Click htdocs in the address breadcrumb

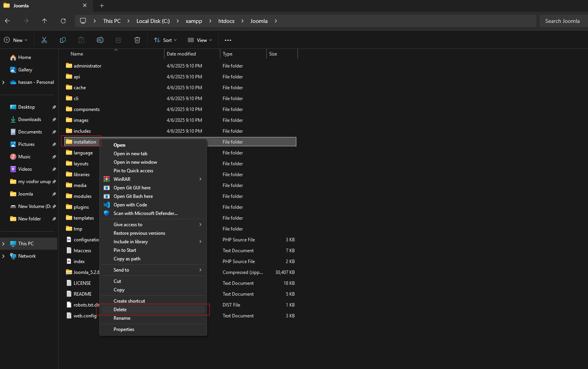point(226,21)
